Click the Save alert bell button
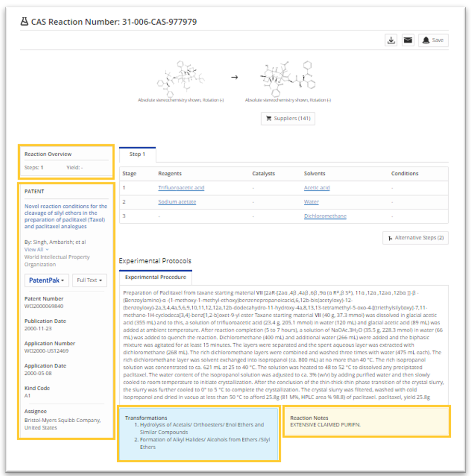Screen dimensions: 471x476 433,40
